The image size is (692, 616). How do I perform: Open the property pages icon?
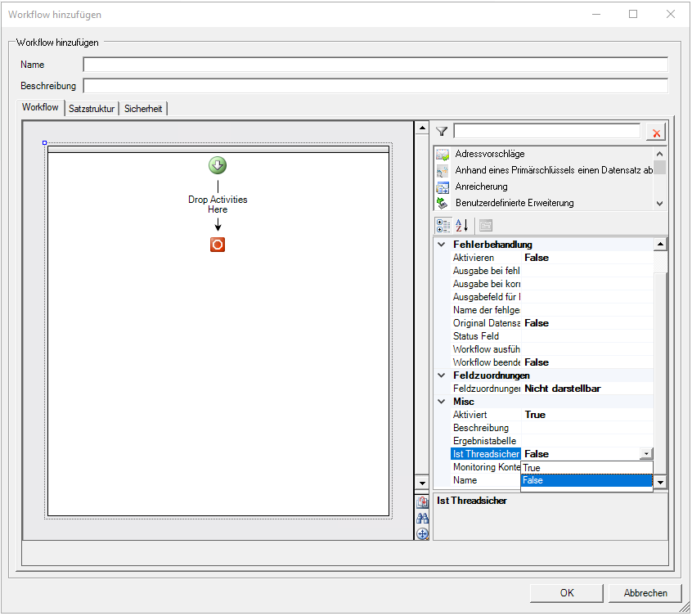point(485,226)
